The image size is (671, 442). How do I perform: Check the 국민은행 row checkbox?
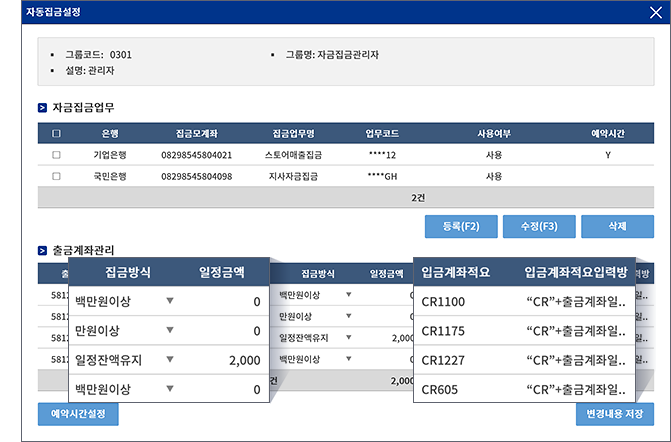tap(56, 176)
